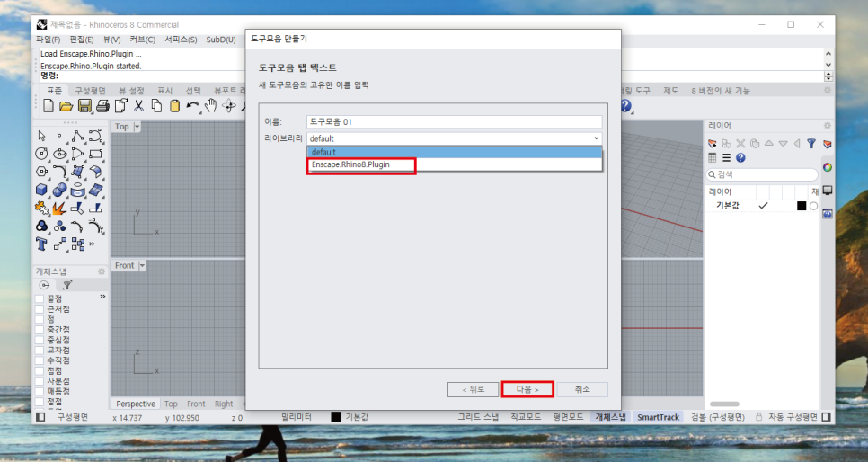
Task: Open the color wheel panel icon
Action: click(x=827, y=167)
